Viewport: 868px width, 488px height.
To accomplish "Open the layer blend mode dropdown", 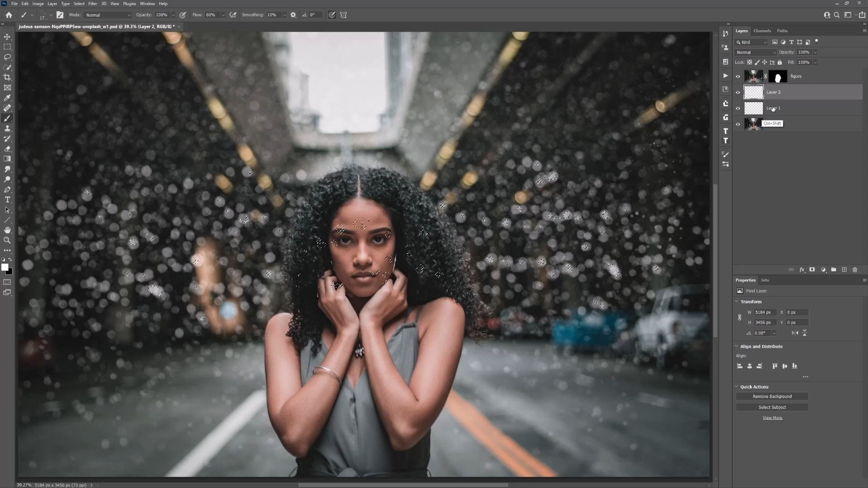I will pos(755,52).
